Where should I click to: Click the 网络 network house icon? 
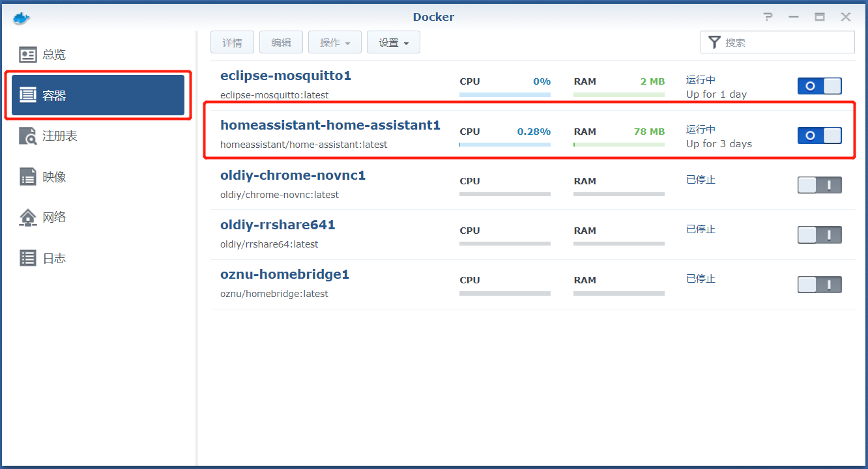28,218
